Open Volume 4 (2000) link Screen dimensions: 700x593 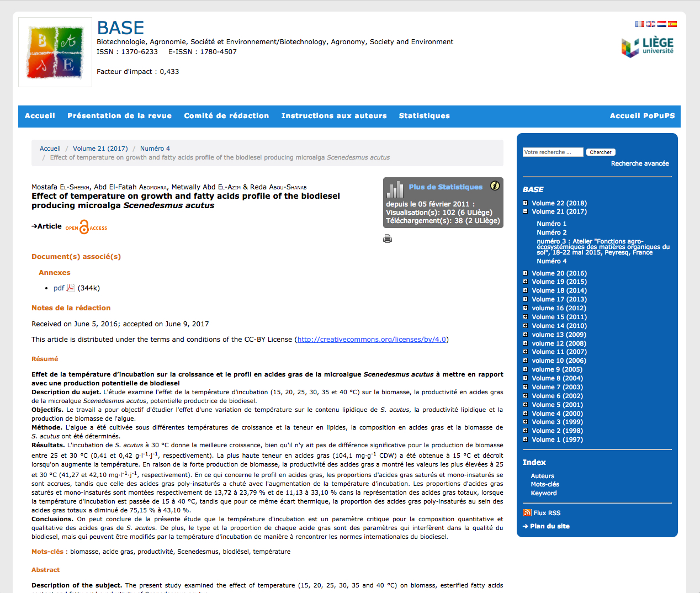[x=558, y=414]
